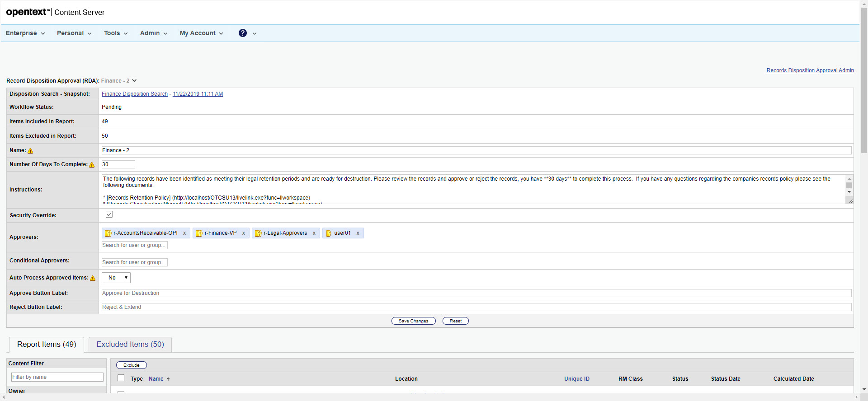
Task: Click the r-AccountsReceivable-OPI group icon
Action: coord(108,233)
